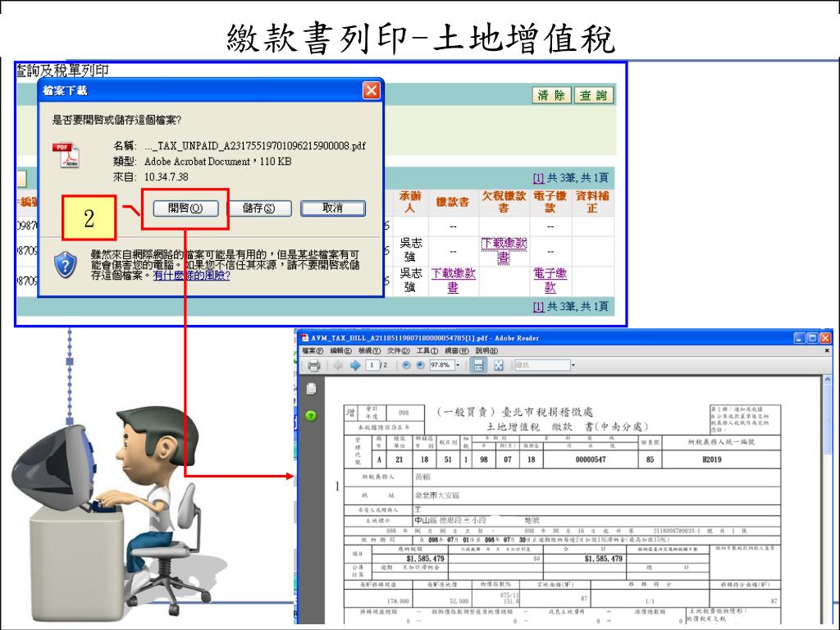Screen dimensions: 840x630
Task: Zoom in with the plus icon
Action: click(420, 365)
